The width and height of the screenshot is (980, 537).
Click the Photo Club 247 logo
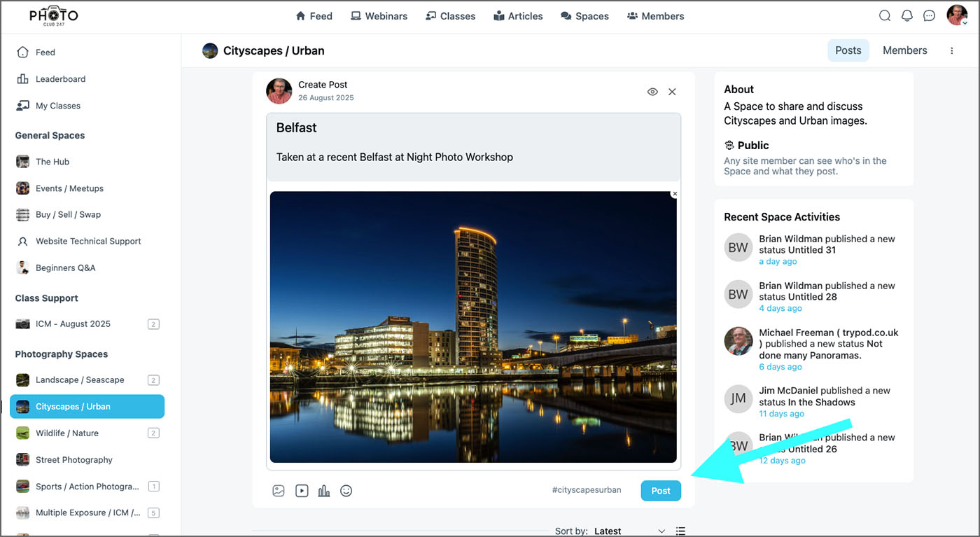click(53, 15)
